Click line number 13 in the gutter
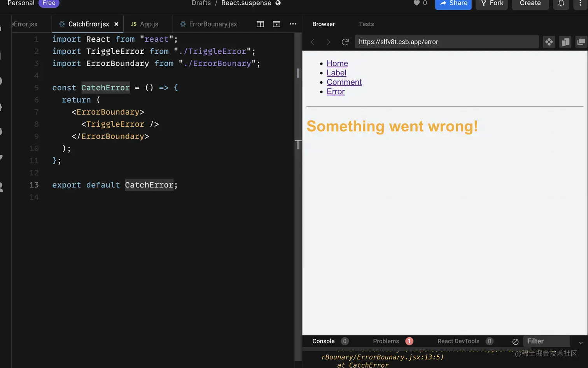The width and height of the screenshot is (588, 368). tap(34, 185)
